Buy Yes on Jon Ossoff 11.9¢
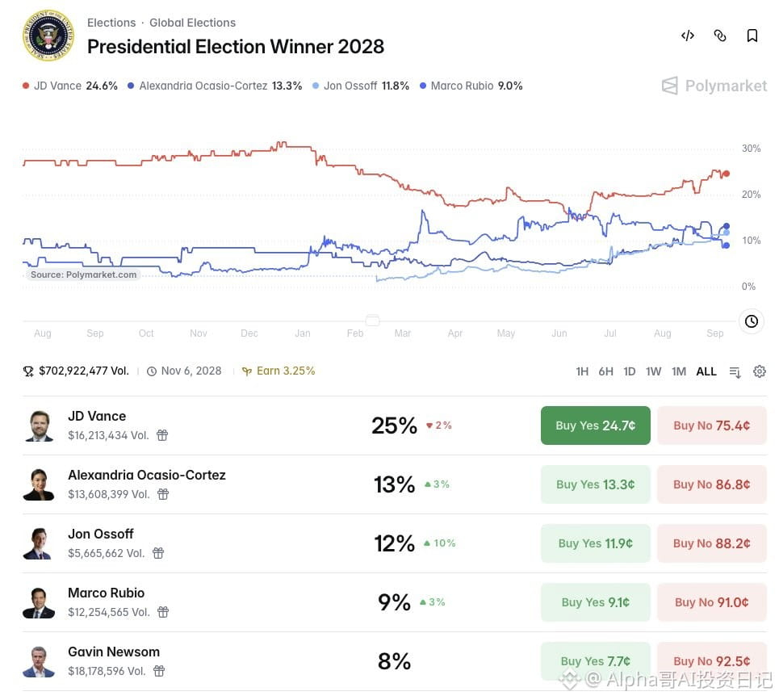 pos(595,543)
